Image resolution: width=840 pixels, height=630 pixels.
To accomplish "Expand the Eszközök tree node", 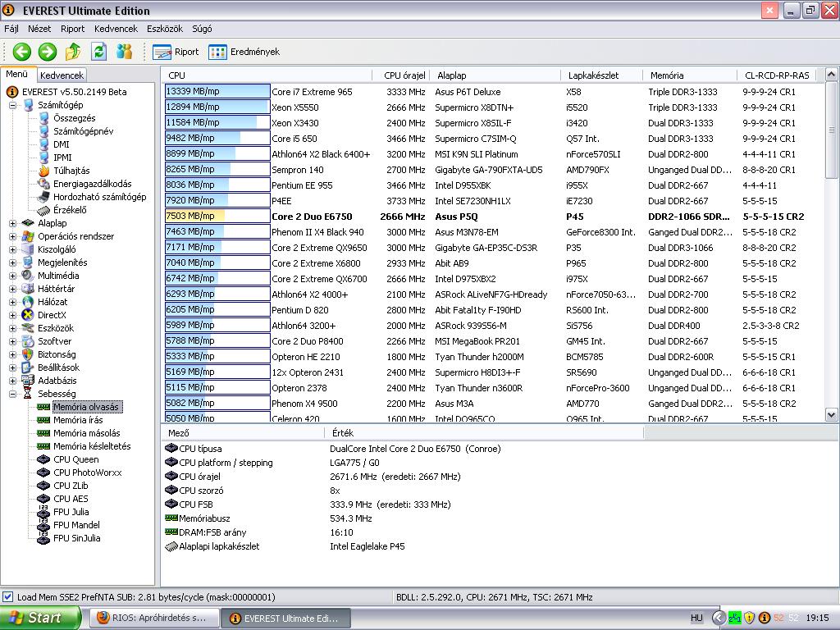I will tap(12, 328).
